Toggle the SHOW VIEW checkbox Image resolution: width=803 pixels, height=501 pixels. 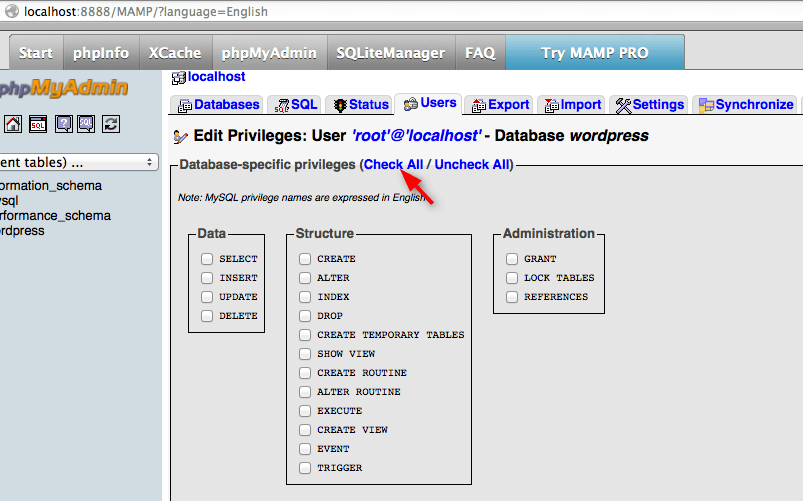click(305, 353)
